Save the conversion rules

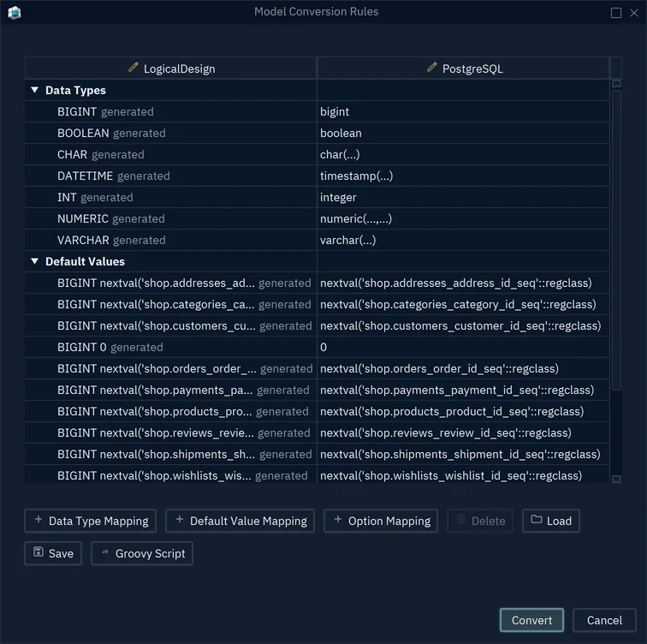coord(53,553)
